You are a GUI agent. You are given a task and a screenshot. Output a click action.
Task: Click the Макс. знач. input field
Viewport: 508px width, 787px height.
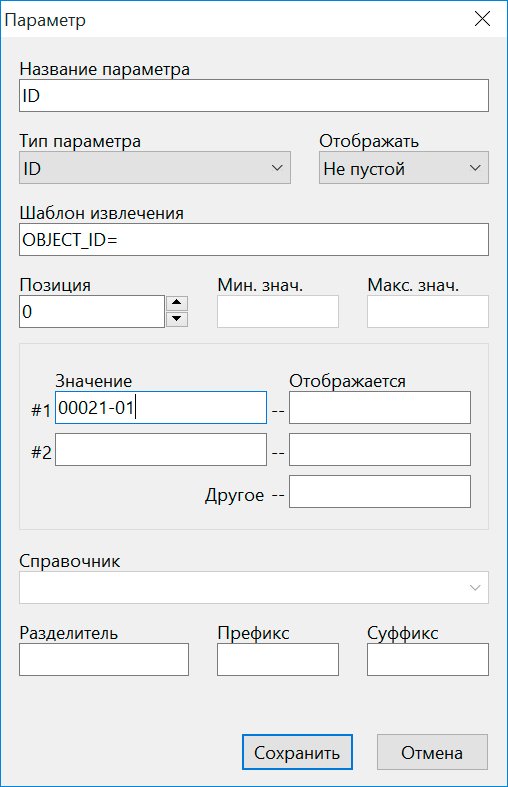tap(428, 312)
